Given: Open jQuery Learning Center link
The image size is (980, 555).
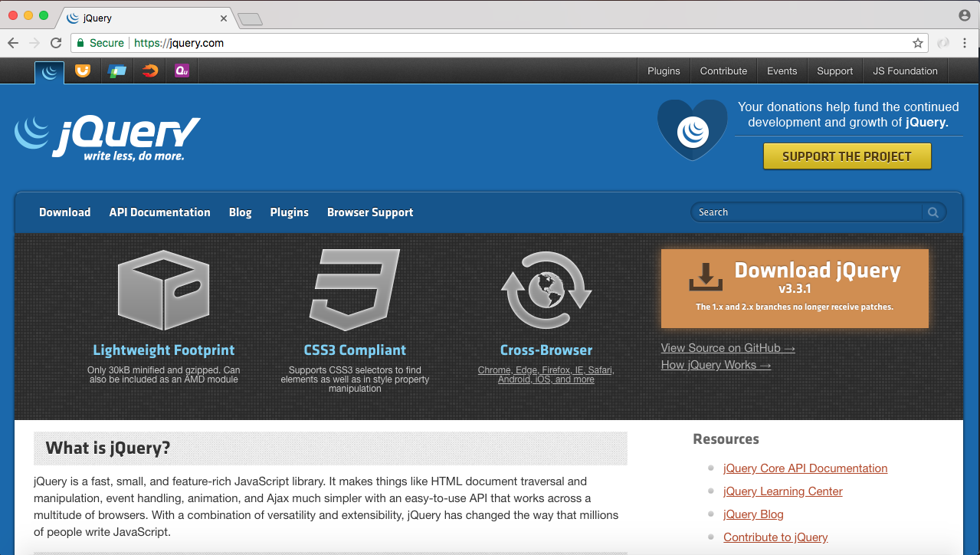Looking at the screenshot, I should (x=783, y=491).
